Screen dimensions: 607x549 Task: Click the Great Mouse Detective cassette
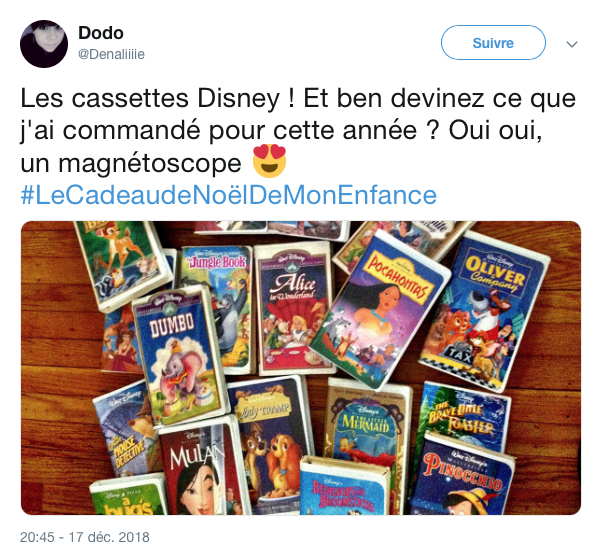tap(124, 430)
